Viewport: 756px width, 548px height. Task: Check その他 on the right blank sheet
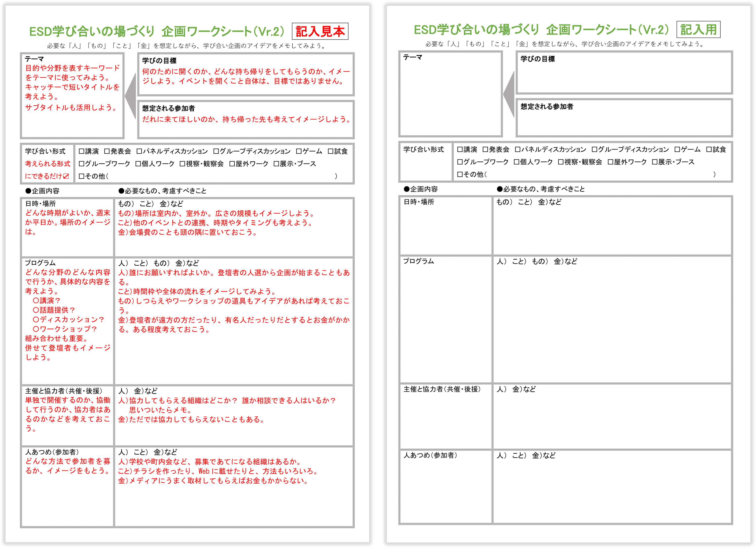point(460,174)
